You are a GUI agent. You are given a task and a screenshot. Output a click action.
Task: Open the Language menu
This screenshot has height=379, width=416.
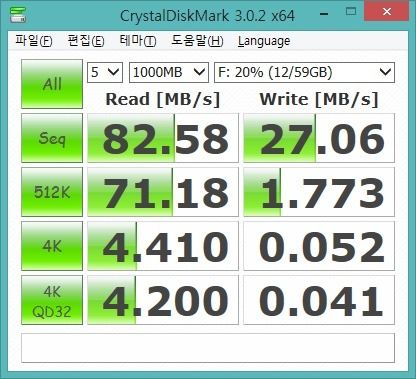tap(264, 41)
